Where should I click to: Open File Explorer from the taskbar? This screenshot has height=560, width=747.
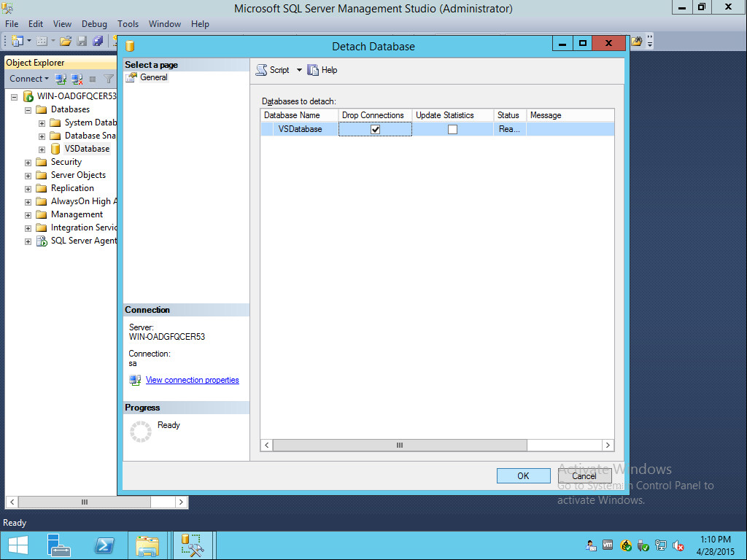click(x=147, y=545)
